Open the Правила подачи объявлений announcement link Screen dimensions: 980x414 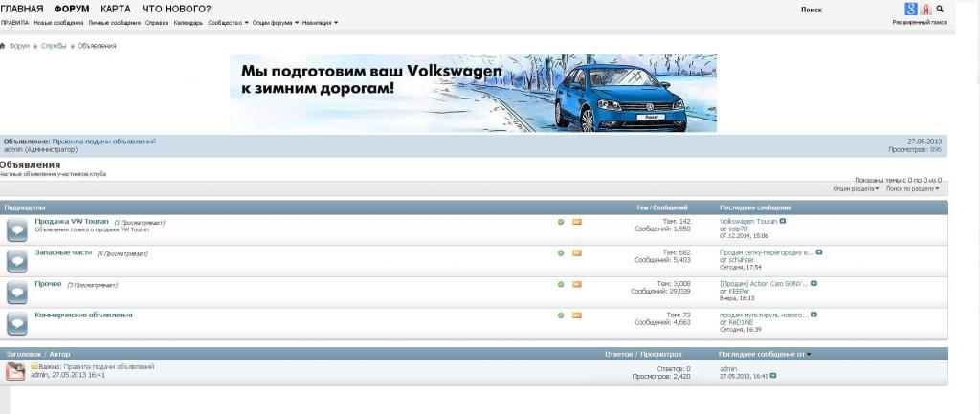tap(103, 142)
